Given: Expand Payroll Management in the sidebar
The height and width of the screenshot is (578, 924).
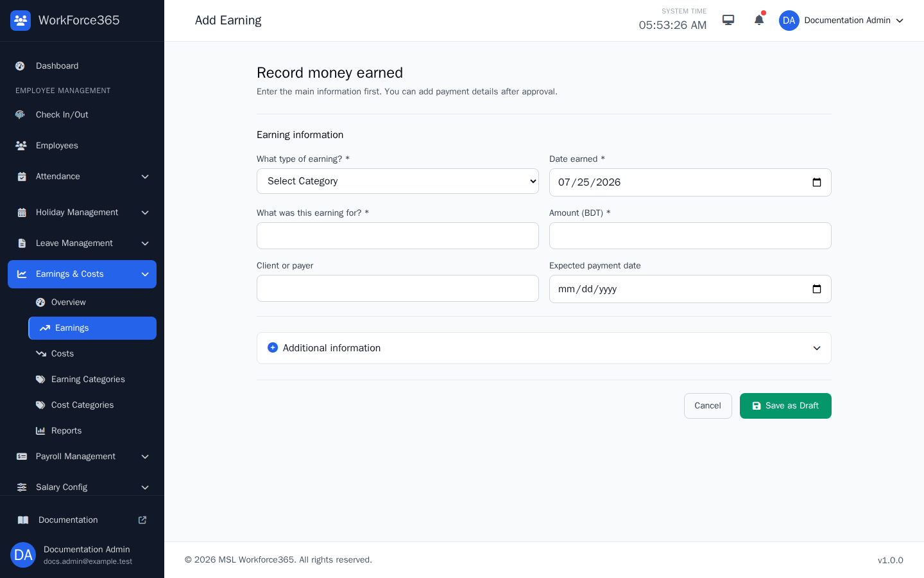Looking at the screenshot, I should (x=82, y=457).
